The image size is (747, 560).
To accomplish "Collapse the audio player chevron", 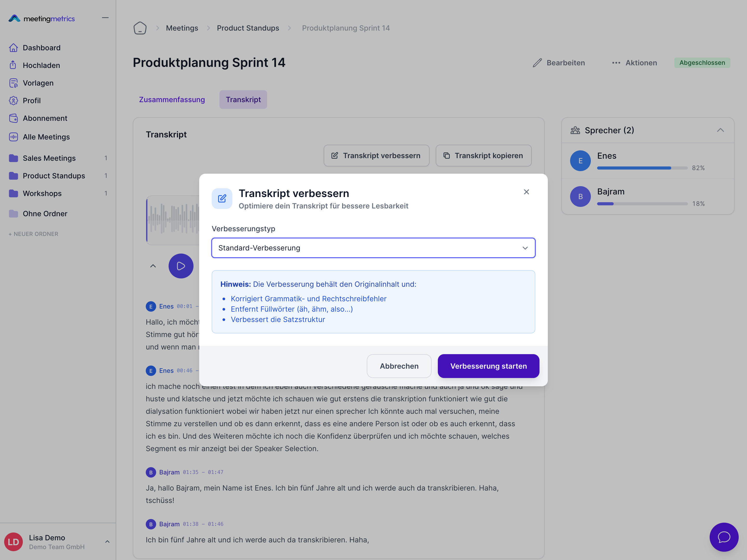I will click(x=153, y=266).
